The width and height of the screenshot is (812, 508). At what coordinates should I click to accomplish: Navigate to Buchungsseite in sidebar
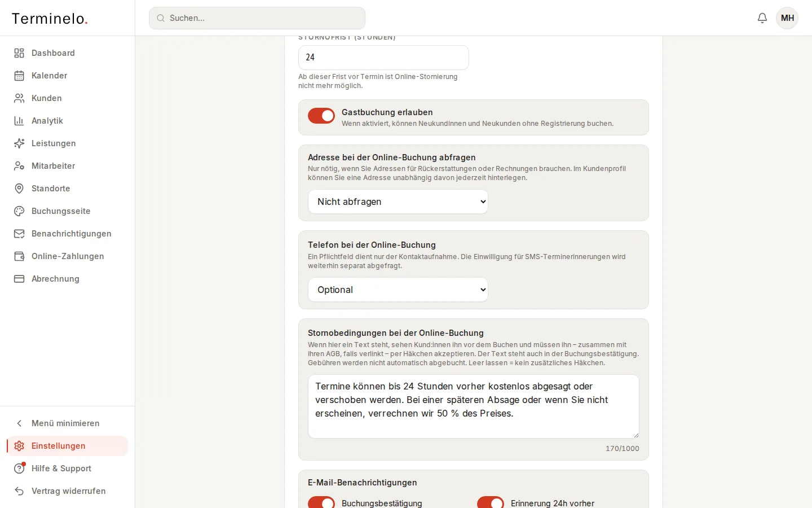click(x=68, y=211)
